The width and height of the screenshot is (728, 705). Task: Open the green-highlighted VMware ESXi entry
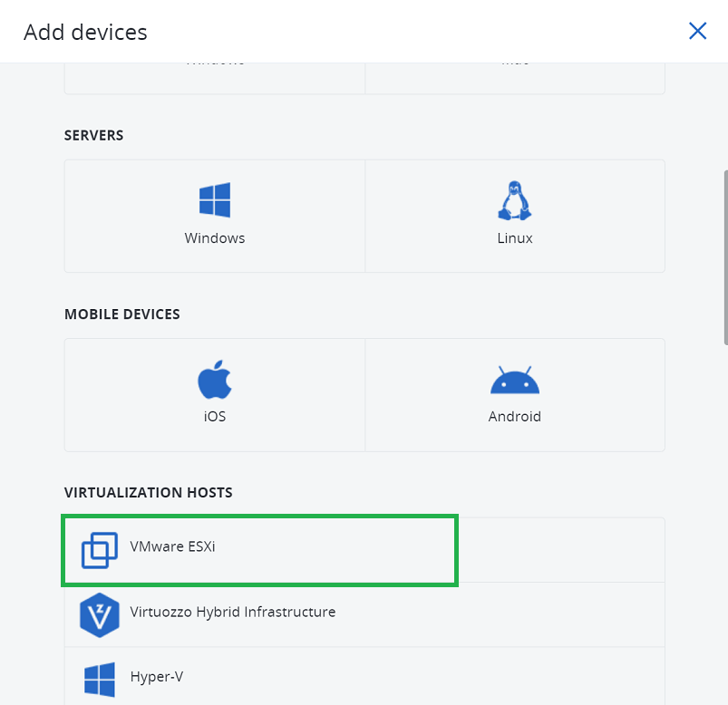pyautogui.click(x=259, y=549)
